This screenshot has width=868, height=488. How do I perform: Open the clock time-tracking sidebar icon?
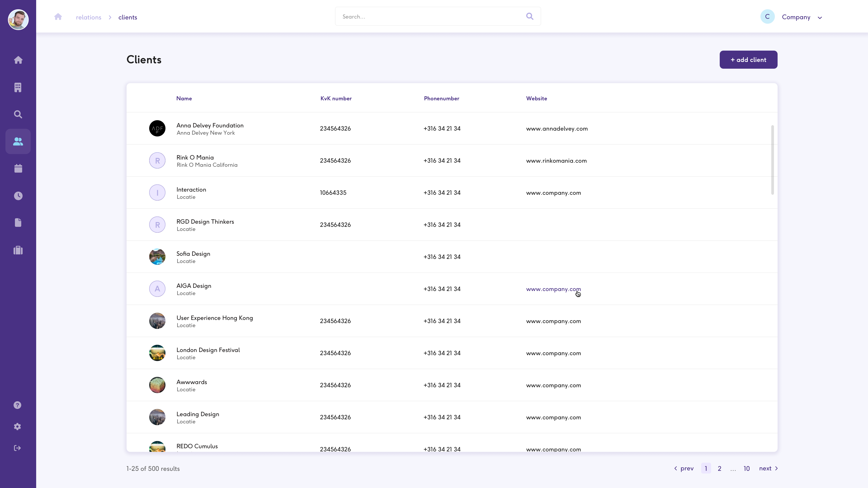point(18,196)
